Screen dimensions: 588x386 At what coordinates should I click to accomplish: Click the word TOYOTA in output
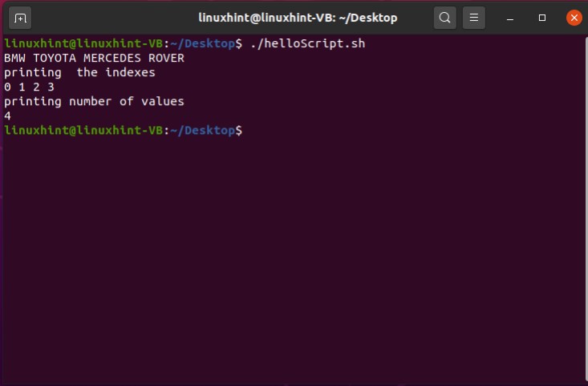point(54,58)
